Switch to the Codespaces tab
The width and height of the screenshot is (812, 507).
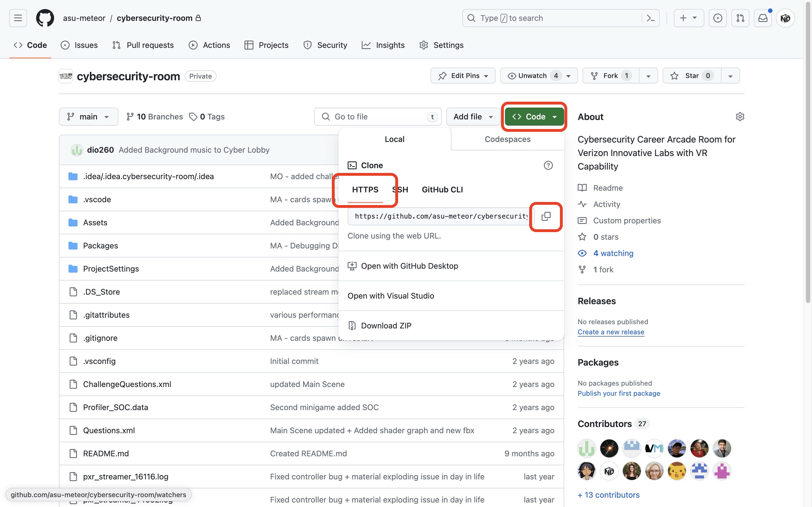click(507, 139)
